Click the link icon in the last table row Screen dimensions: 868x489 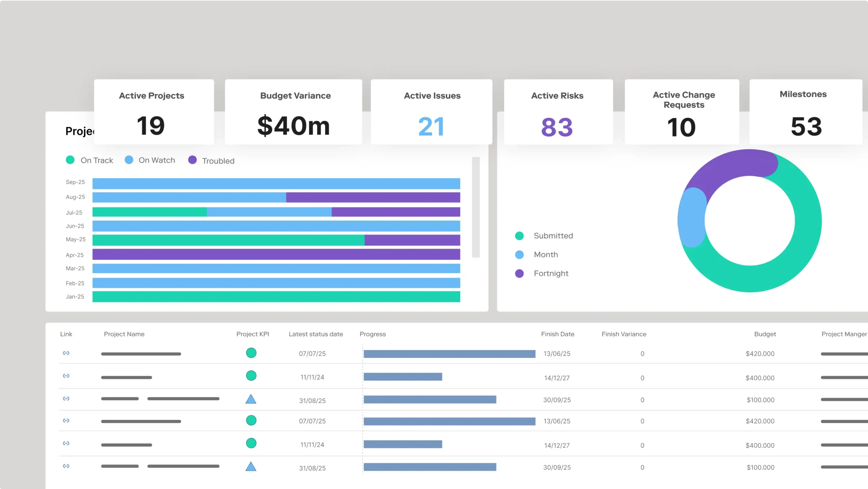click(x=66, y=466)
